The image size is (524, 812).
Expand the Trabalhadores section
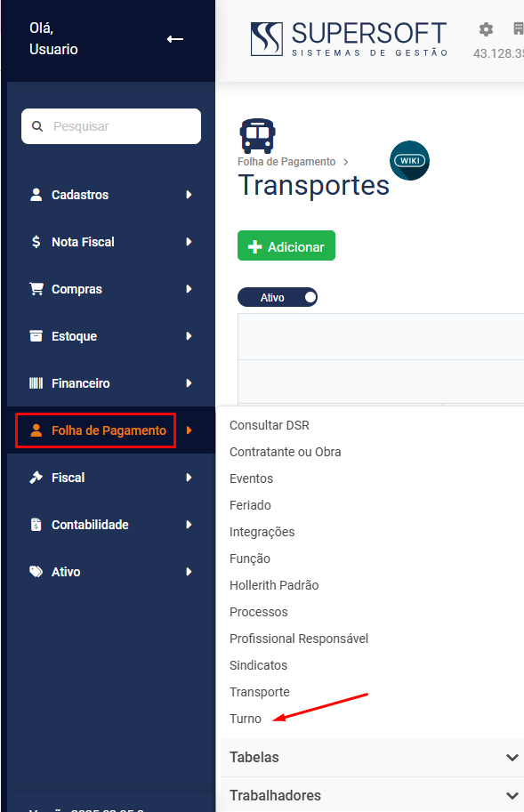click(372, 795)
